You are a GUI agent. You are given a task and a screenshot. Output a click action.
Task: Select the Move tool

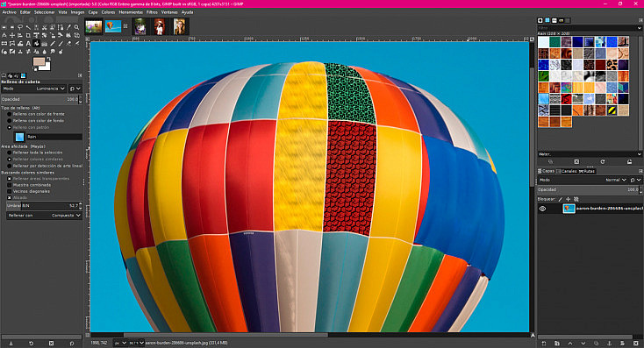(12, 35)
